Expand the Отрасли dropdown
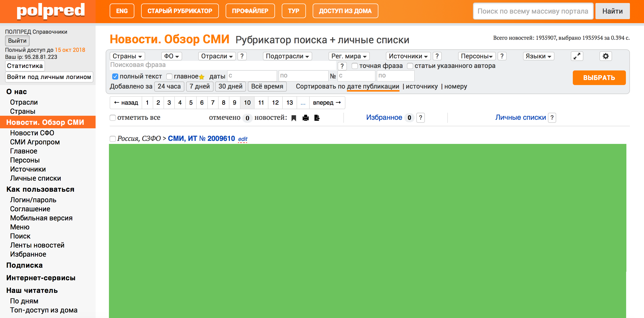 pyautogui.click(x=217, y=56)
